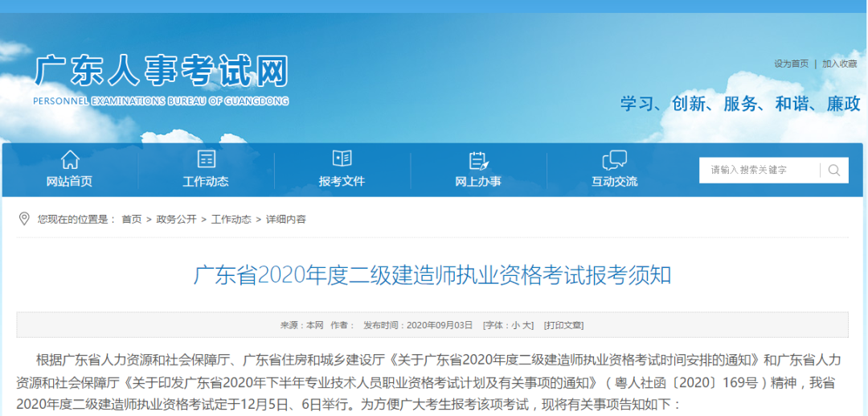Screen dimensions: 868x416
Task: Click the slogan 学习、创新、服务、和谐、廉政
Action: click(741, 104)
